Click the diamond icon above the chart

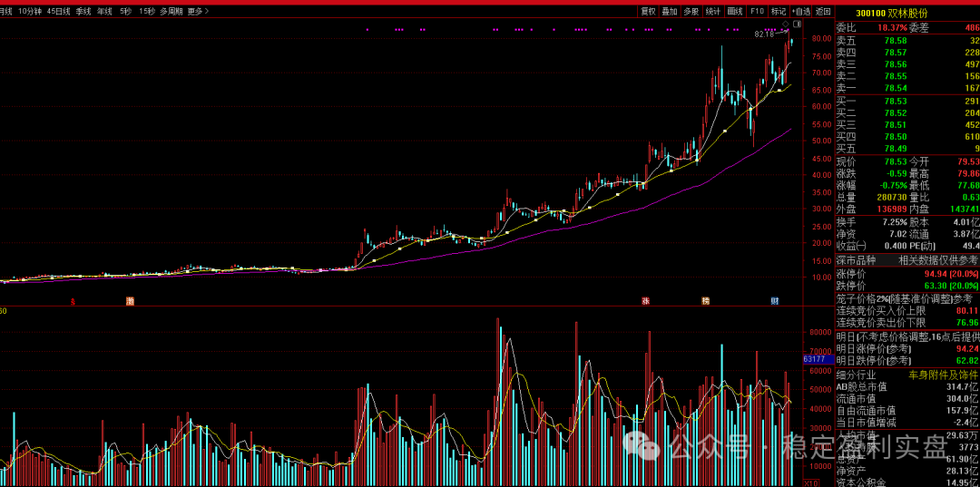coord(787,23)
